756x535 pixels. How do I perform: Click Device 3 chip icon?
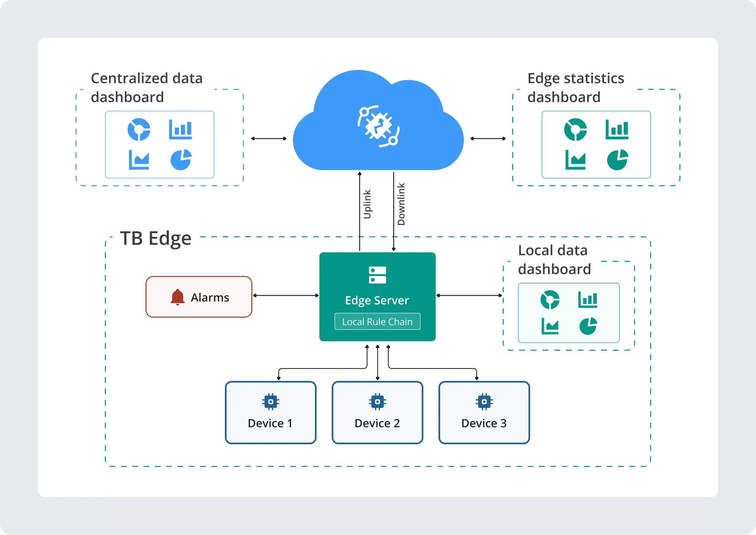[484, 402]
